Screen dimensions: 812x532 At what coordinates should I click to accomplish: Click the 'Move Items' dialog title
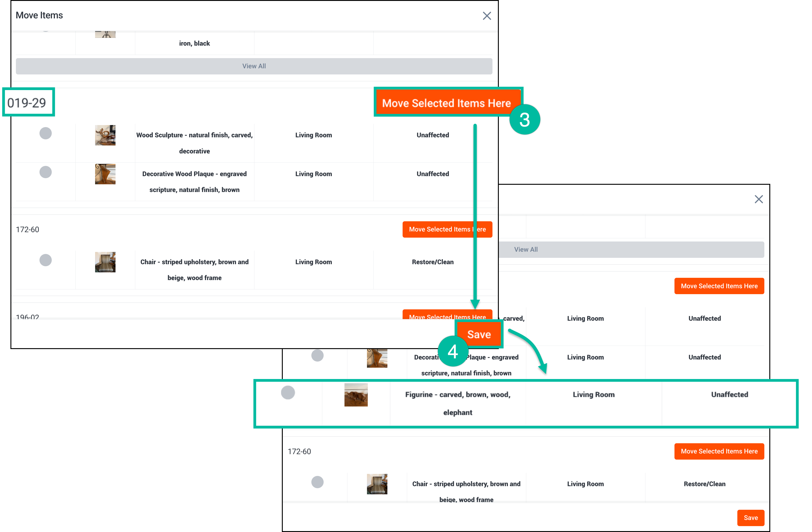click(39, 15)
